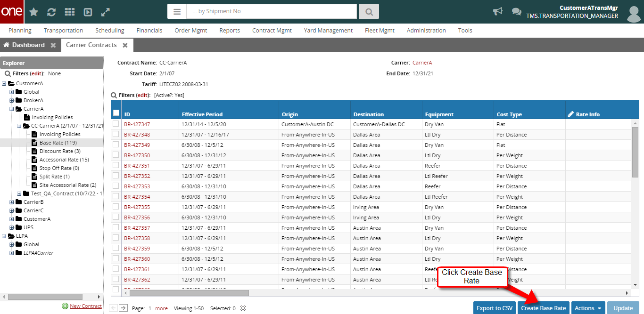Viewport: 644px width, 314px height.
Task: Open the Yard Management menu
Action: [328, 30]
